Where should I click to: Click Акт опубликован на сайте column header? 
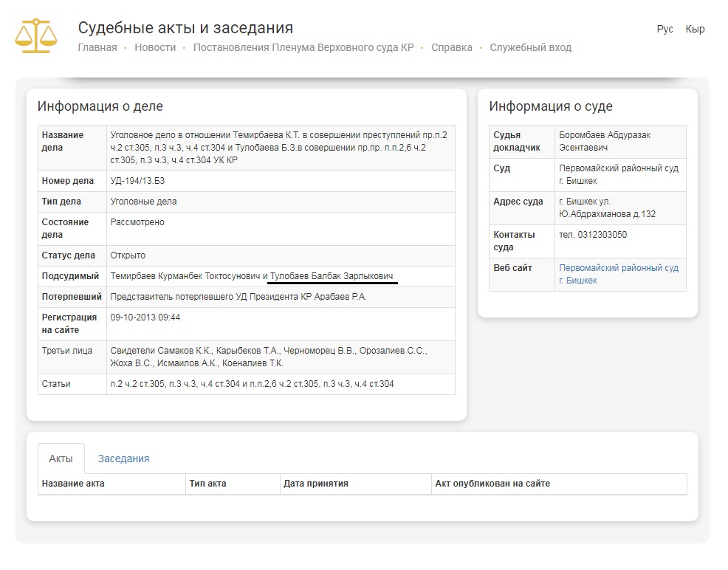click(492, 484)
